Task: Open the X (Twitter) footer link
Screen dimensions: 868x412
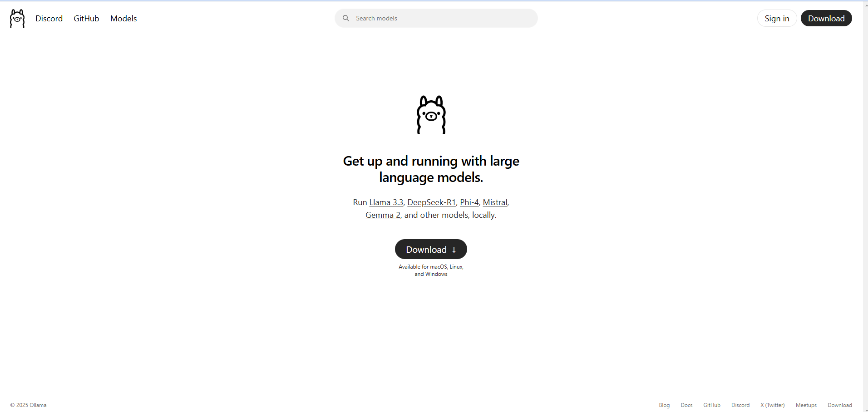Action: (773, 405)
